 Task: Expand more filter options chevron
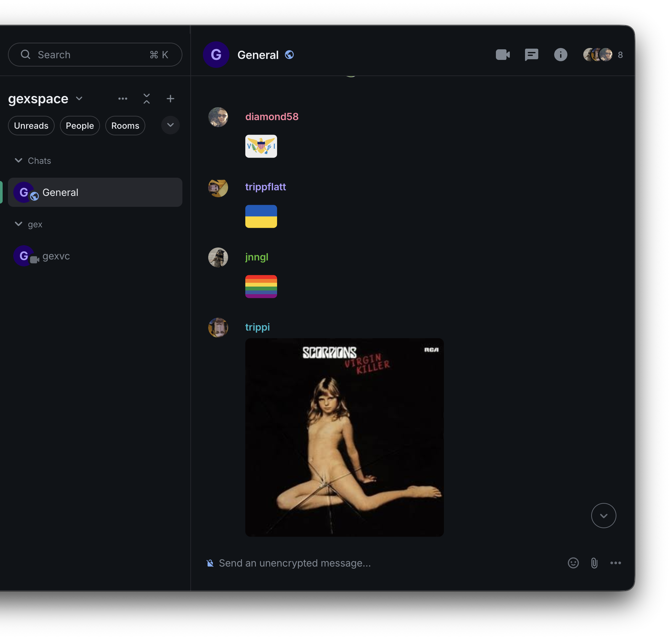tap(170, 125)
